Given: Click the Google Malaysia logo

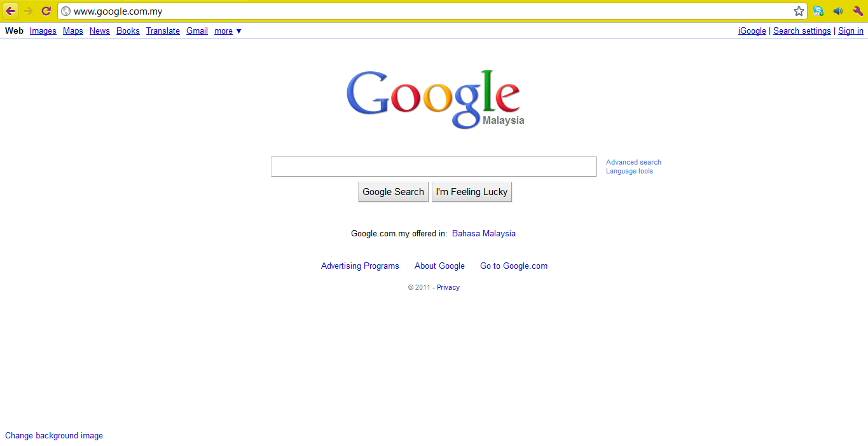Looking at the screenshot, I should tap(435, 98).
